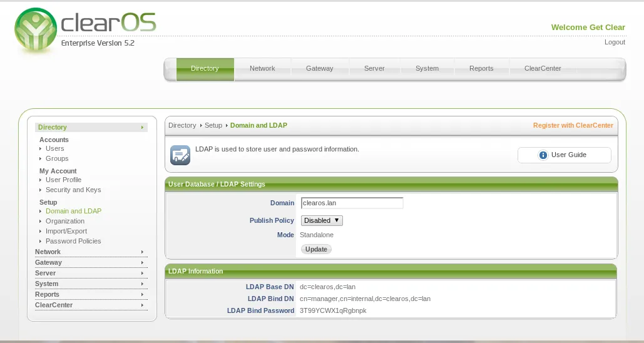
Task: Click the Domain input field
Action: (352, 203)
